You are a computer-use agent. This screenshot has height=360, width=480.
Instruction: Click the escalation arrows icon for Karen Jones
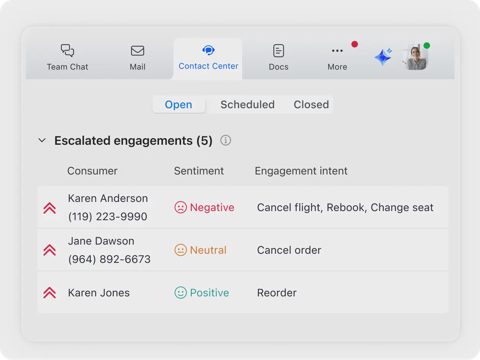click(x=50, y=293)
